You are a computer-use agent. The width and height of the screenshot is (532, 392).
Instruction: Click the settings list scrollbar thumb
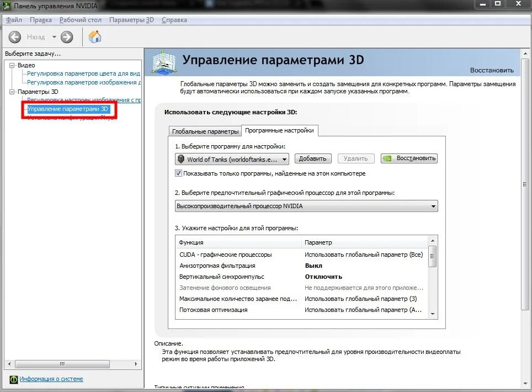click(x=433, y=256)
